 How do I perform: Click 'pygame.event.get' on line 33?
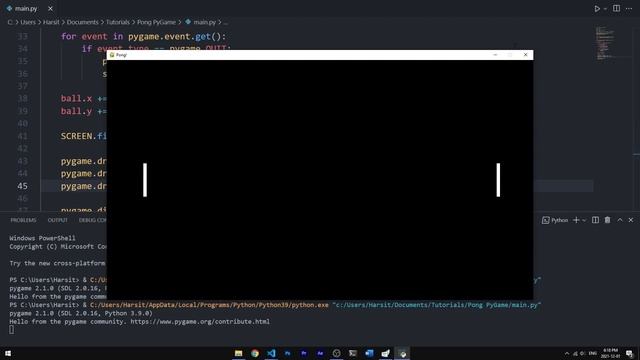pyautogui.click(x=169, y=36)
